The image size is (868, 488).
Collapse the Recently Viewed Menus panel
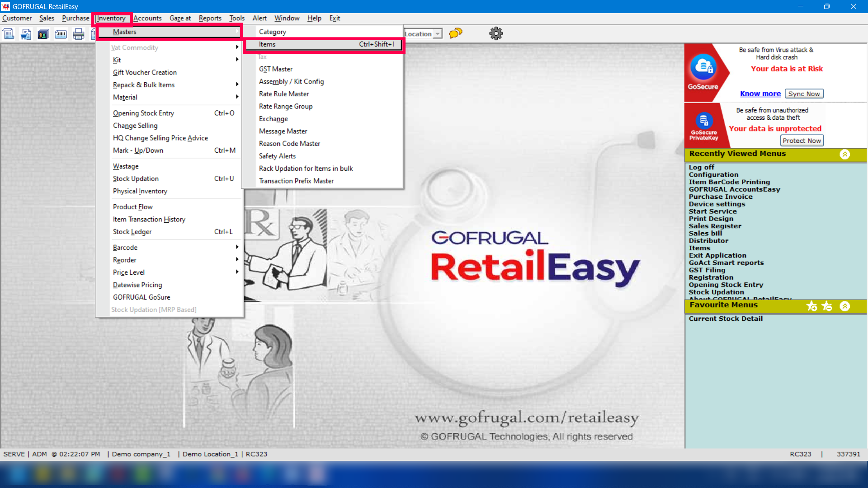click(844, 155)
